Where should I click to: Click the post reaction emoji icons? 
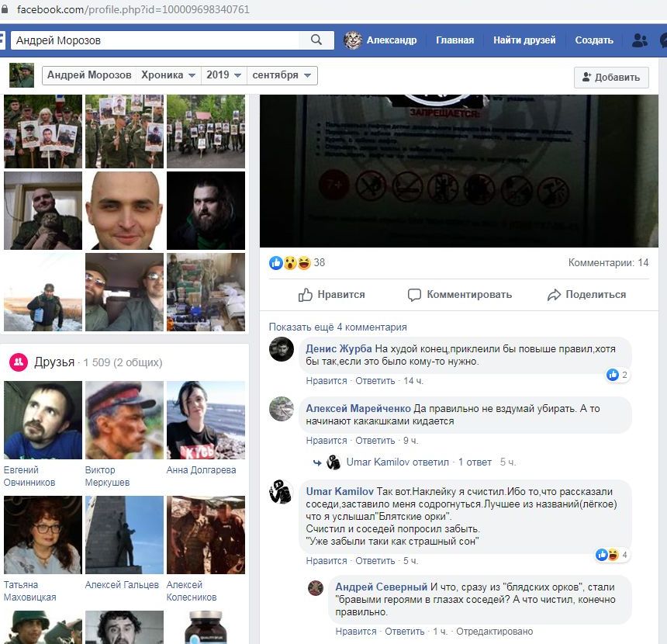(289, 263)
